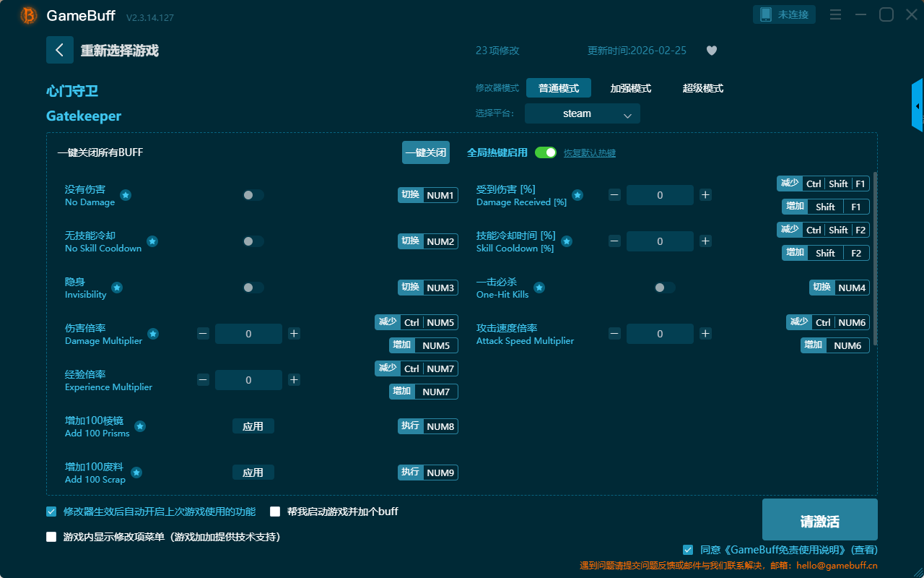This screenshot has height=578, width=924.
Task: Click the heart favorite icon
Action: click(x=712, y=51)
